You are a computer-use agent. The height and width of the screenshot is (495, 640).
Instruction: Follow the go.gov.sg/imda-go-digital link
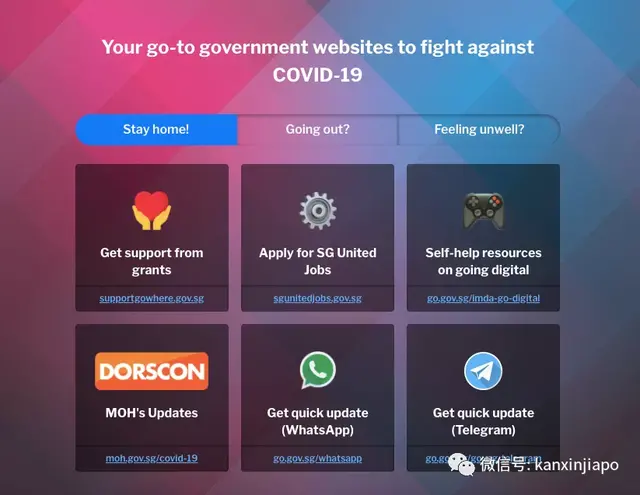483,298
